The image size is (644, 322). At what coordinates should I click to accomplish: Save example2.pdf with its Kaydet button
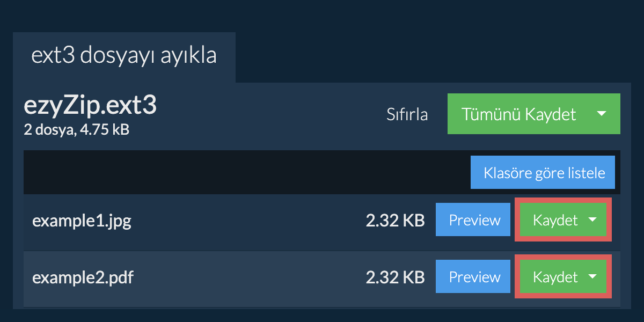coord(555,277)
